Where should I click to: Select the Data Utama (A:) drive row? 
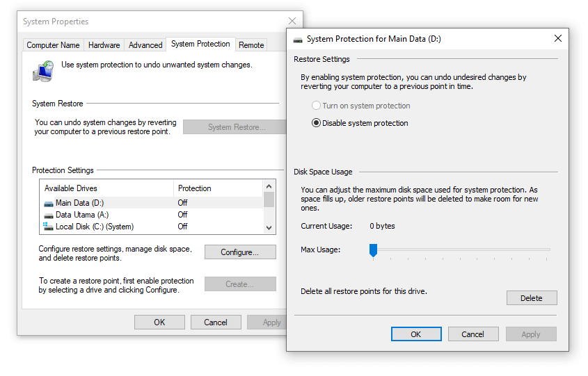pyautogui.click(x=153, y=215)
